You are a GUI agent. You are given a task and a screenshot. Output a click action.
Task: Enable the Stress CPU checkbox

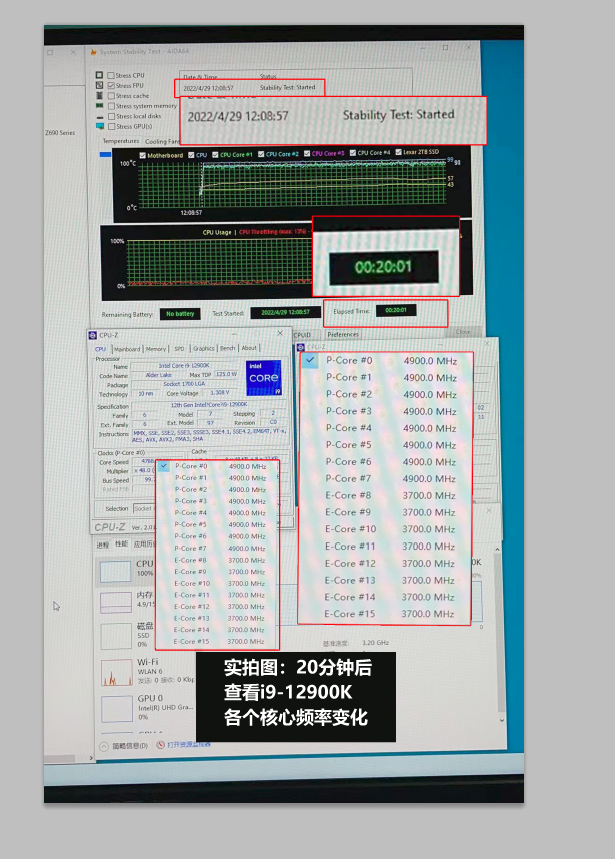click(x=111, y=76)
